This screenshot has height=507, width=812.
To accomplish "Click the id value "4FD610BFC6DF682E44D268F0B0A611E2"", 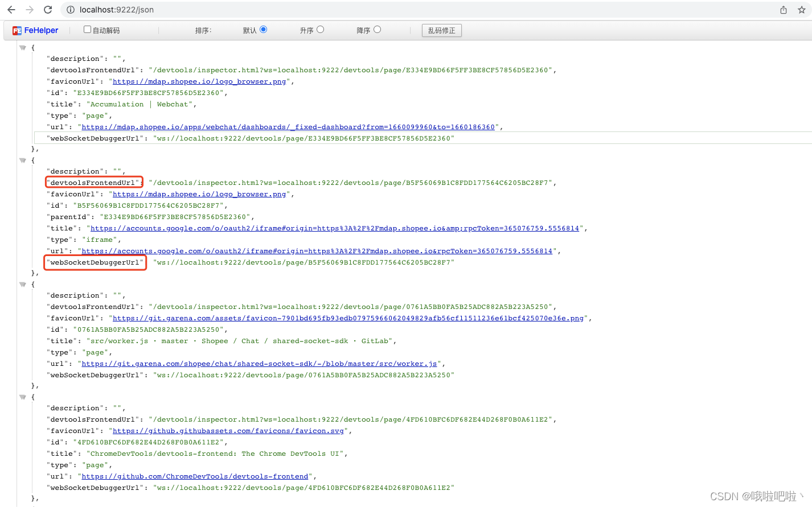I will point(148,442).
